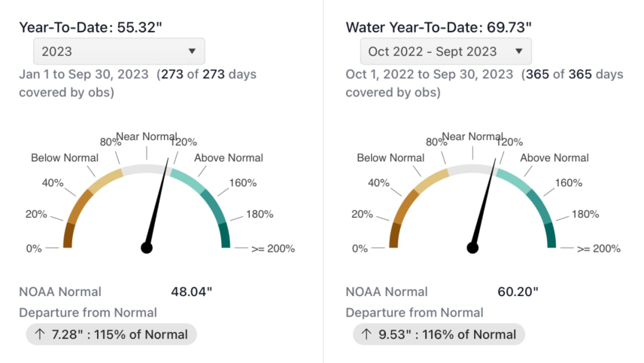
Task: Click the Year-To-Date gauge needle base
Action: 147,247
